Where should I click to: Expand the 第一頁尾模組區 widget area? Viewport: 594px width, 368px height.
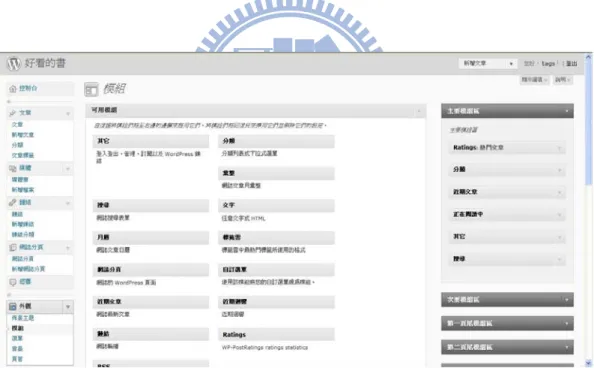click(x=567, y=324)
